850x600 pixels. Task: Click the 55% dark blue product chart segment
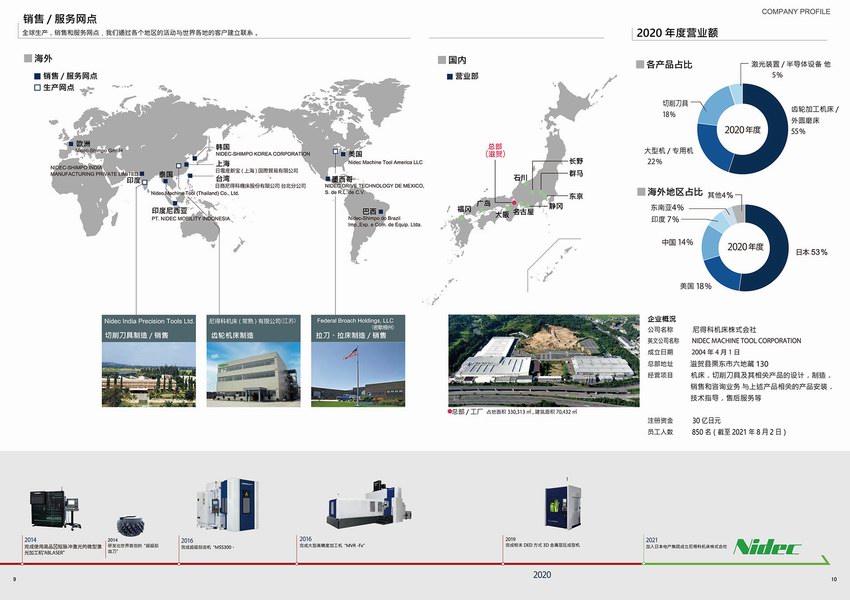click(775, 135)
